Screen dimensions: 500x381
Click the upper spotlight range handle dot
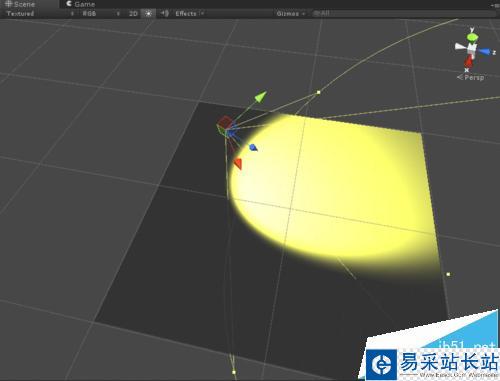[318, 92]
